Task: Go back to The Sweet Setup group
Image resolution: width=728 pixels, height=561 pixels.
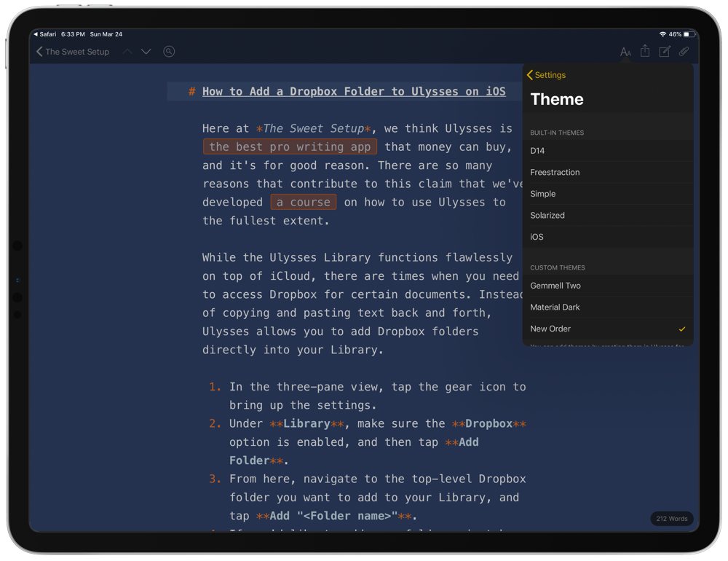Action: click(72, 52)
